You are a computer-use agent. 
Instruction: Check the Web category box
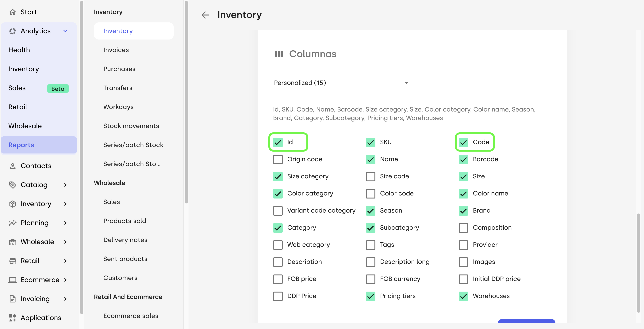(x=278, y=245)
